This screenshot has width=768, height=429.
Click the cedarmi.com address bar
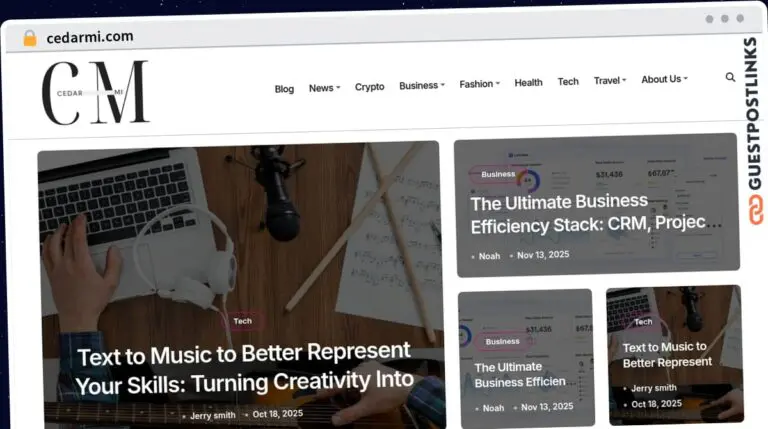tap(90, 37)
